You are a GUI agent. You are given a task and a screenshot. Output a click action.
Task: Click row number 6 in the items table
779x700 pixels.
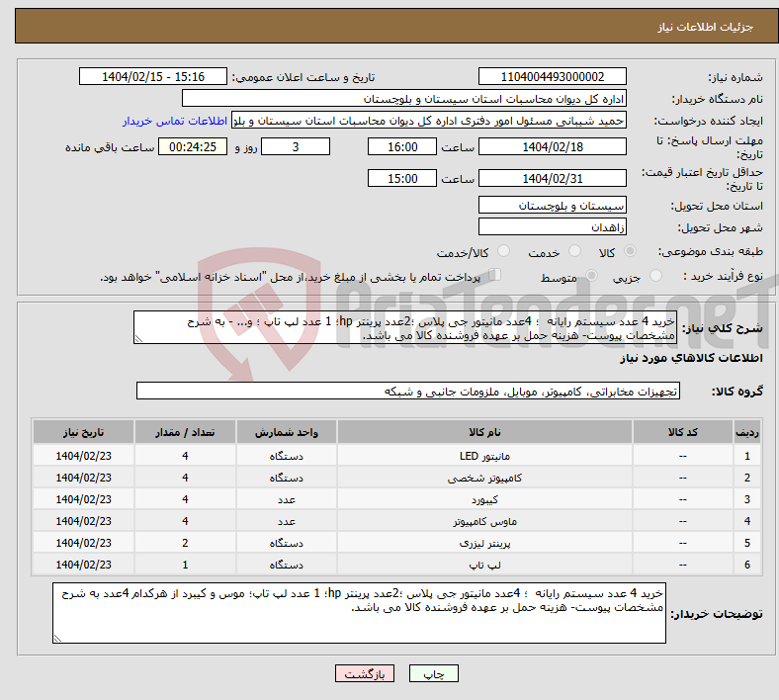[747, 565]
